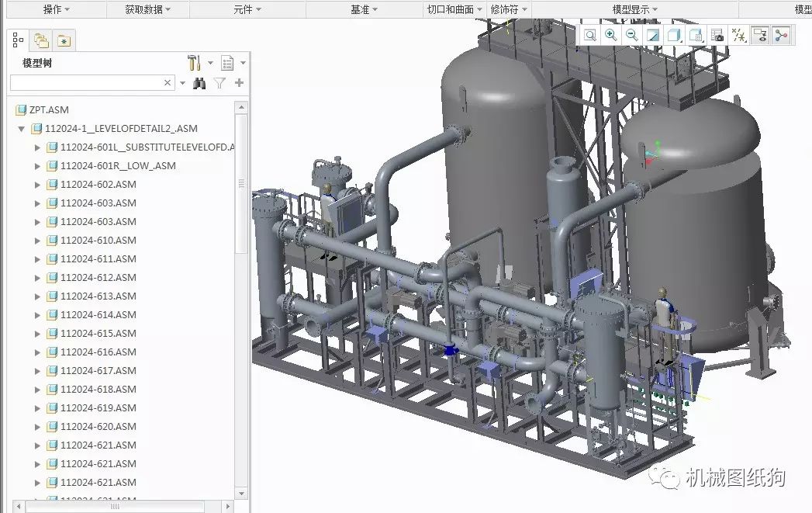Expand the 112024-611.ASM node
Image resolution: width=812 pixels, height=513 pixels.
(36, 259)
